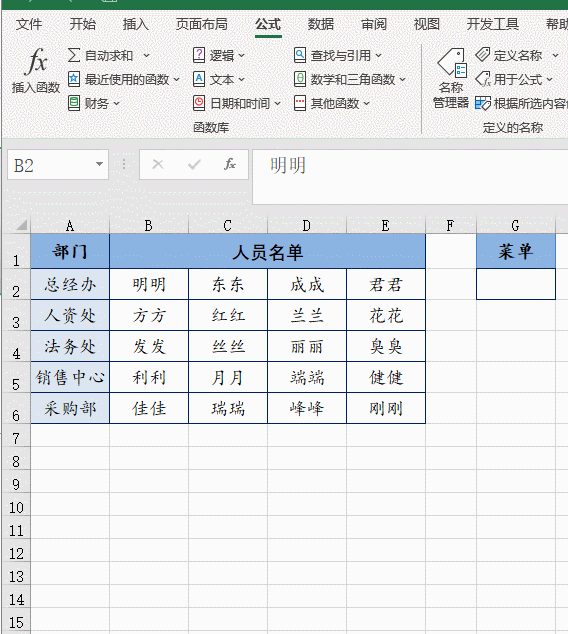This screenshot has width=568, height=634.
Task: Click the 自动求和 sigma icon
Action: (74, 55)
